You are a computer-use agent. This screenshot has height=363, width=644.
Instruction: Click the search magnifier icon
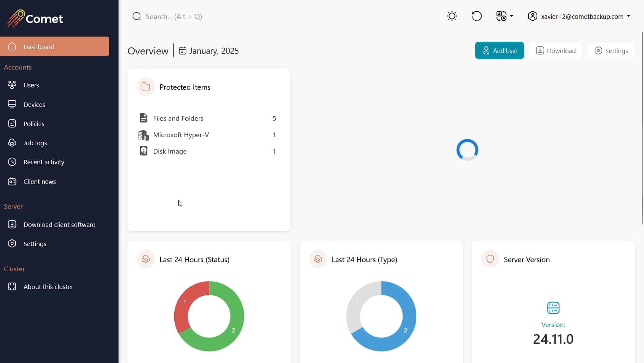pos(136,16)
